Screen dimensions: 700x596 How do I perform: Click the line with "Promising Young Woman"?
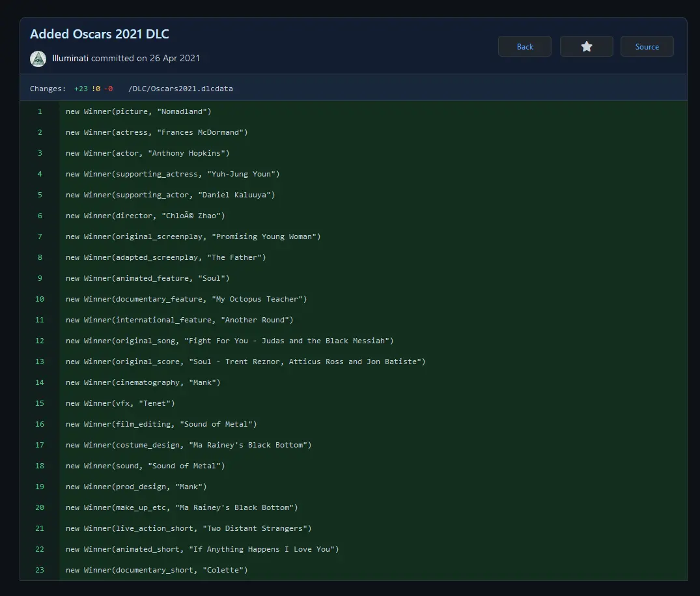[x=193, y=236]
